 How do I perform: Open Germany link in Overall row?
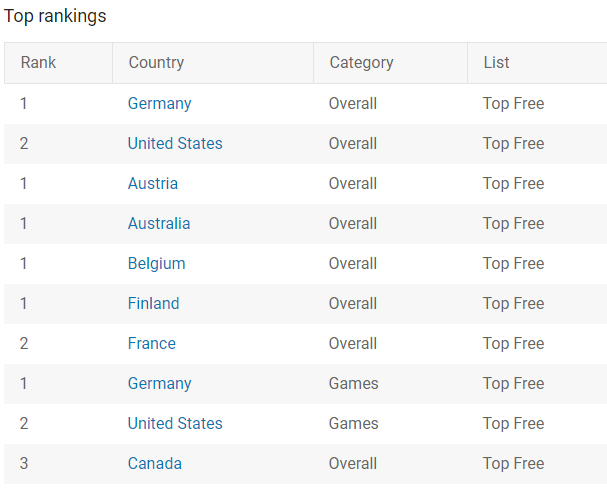tap(159, 104)
